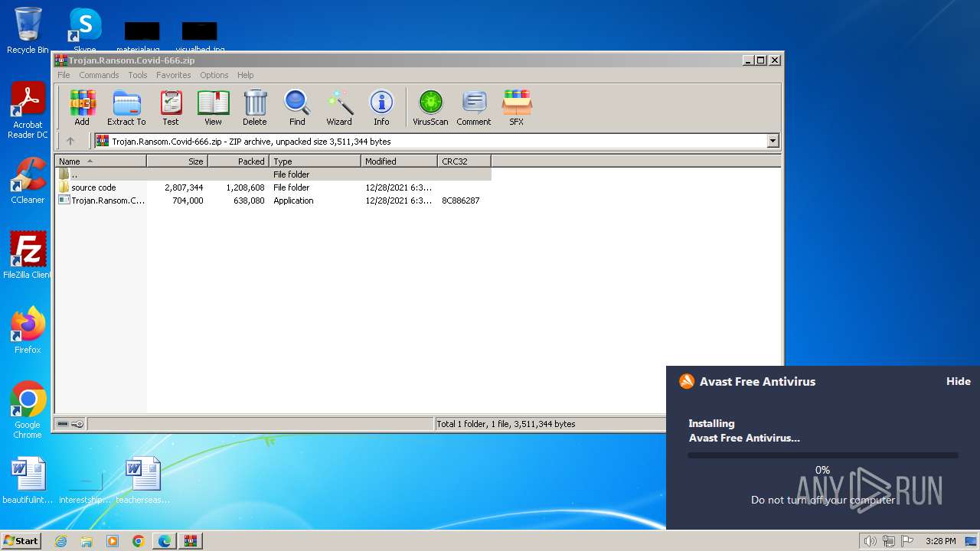Click the drive/key status bar icon

pos(70,424)
